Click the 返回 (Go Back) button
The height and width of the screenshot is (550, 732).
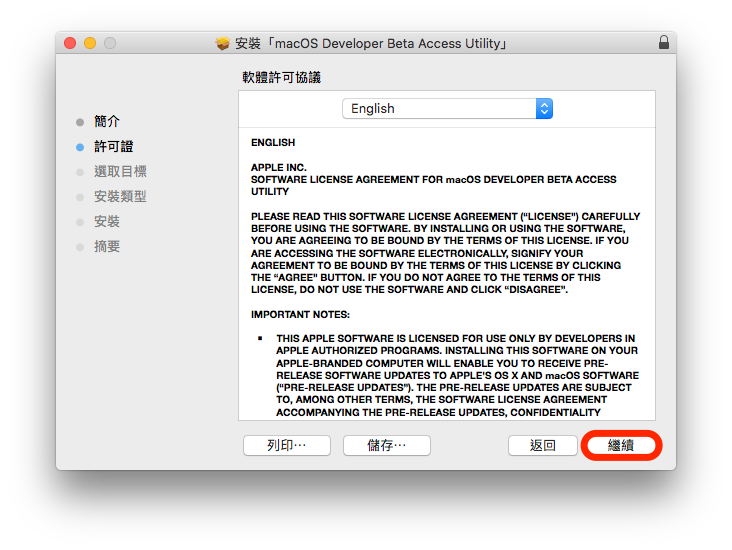coord(542,445)
